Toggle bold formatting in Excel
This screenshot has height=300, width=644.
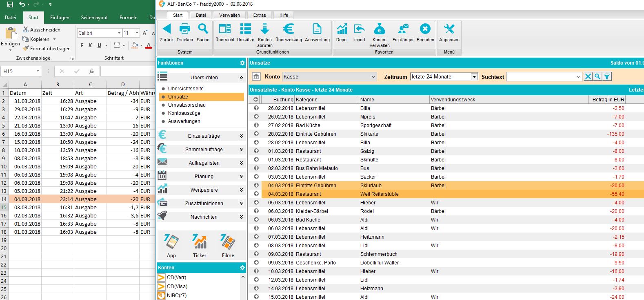click(82, 45)
